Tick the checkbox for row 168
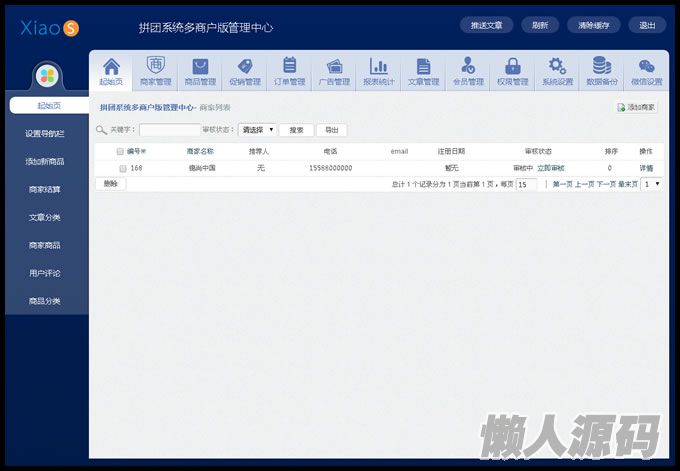This screenshot has height=471, width=680. tap(123, 168)
